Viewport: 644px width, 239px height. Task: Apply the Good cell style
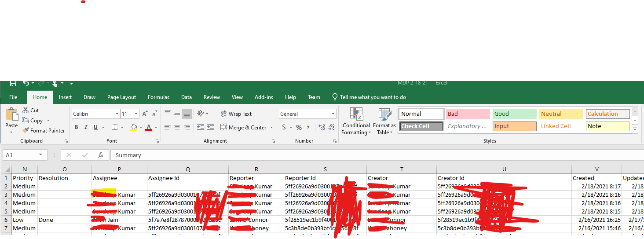pyautogui.click(x=514, y=114)
